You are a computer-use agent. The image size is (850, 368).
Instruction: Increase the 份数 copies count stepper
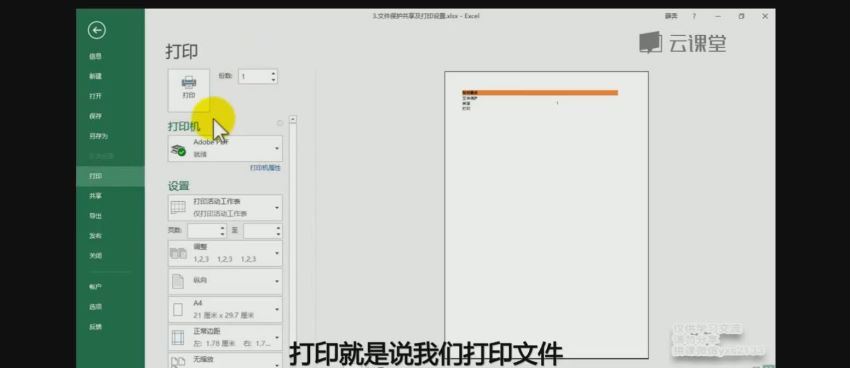273,73
